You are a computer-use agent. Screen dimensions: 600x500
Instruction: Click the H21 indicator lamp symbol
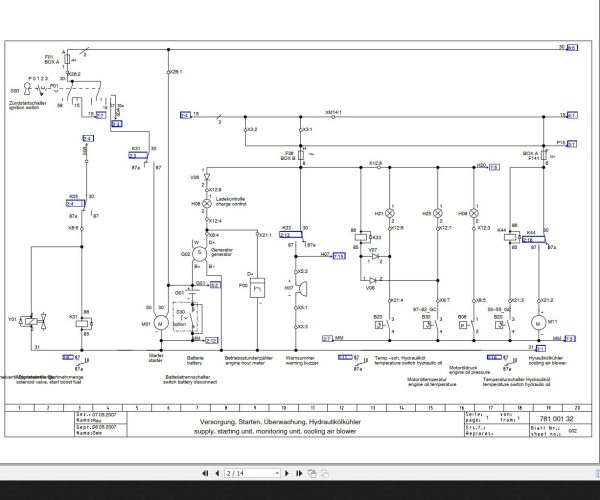390,213
